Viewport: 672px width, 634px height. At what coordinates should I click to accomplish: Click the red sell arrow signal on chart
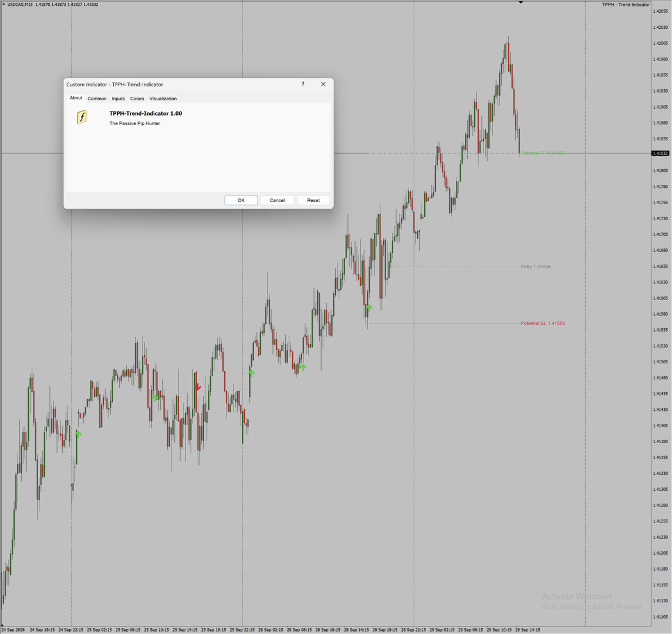198,387
